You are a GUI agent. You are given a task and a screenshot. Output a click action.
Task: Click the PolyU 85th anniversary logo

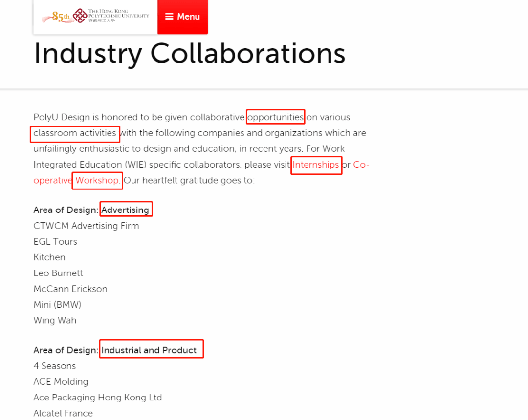pyautogui.click(x=55, y=17)
